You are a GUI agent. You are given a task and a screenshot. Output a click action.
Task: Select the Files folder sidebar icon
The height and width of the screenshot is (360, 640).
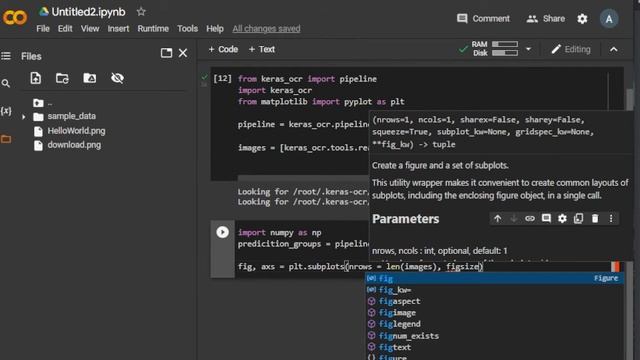pyautogui.click(x=6, y=139)
